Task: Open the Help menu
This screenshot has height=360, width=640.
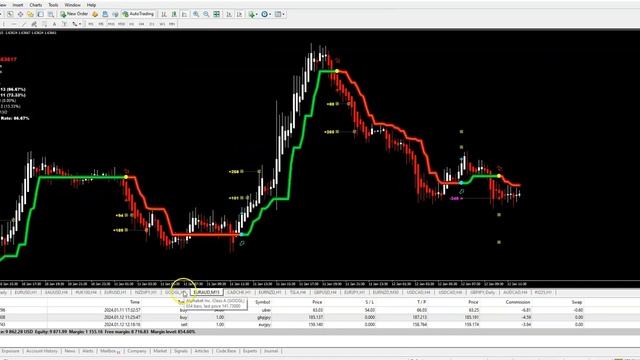Action: [91, 5]
